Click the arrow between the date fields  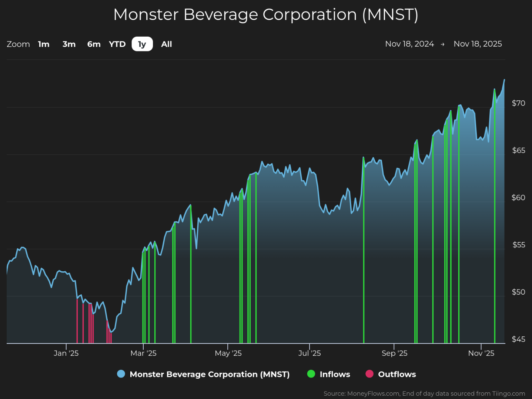442,44
